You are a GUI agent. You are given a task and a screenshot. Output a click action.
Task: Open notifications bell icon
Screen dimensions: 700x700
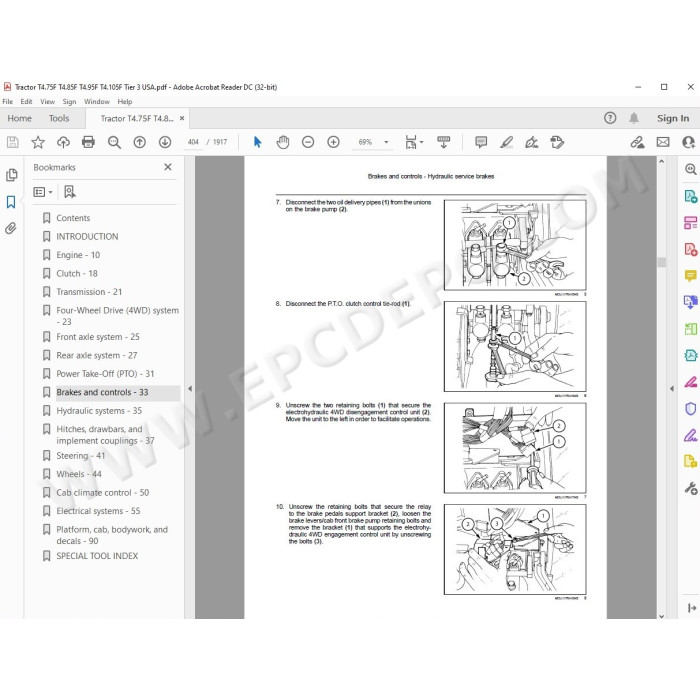coord(633,118)
